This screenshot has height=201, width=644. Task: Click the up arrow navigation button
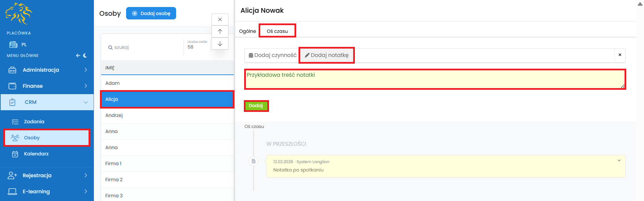click(220, 31)
